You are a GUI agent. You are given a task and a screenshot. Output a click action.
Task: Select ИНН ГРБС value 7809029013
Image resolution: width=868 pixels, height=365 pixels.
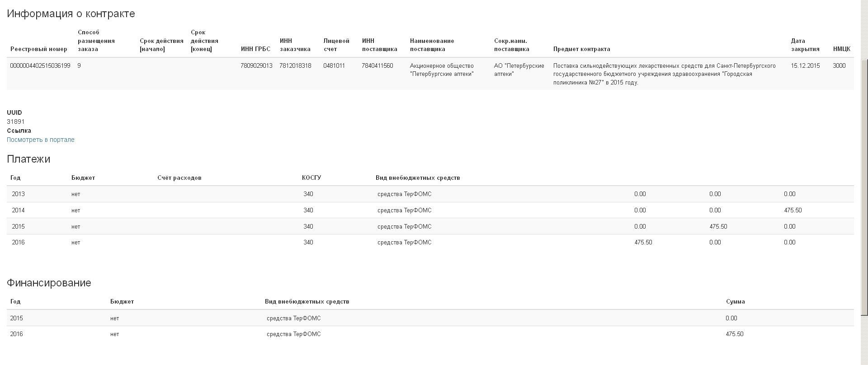(256, 66)
